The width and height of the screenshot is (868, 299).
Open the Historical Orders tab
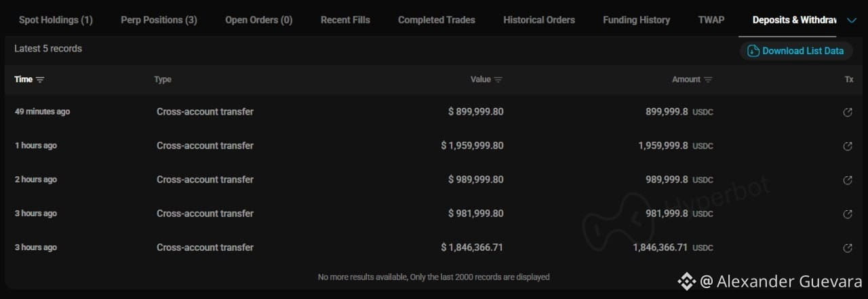pyautogui.click(x=539, y=20)
